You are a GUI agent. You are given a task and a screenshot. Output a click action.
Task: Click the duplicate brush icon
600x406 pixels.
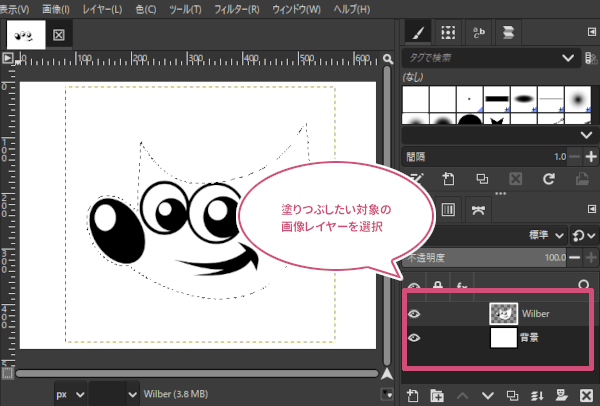(482, 180)
